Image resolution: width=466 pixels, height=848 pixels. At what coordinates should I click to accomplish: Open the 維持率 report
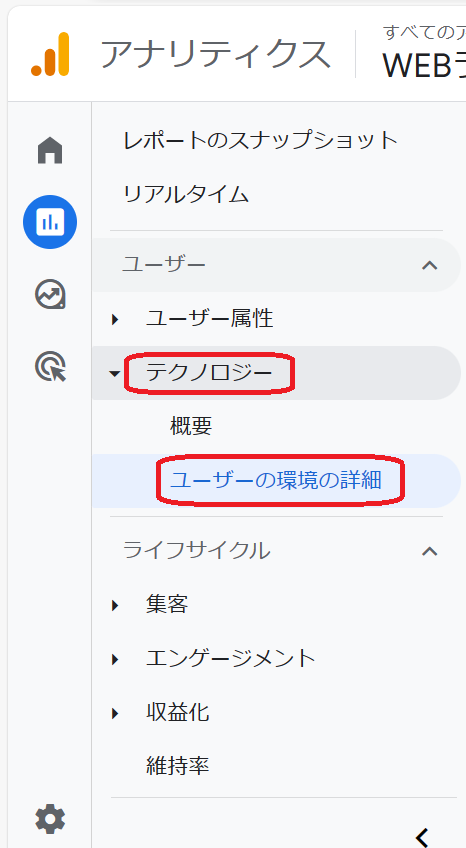(177, 766)
